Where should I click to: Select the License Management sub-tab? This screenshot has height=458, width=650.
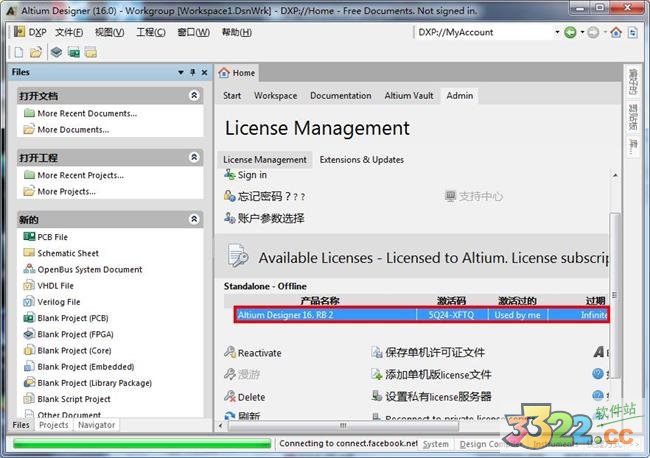click(265, 160)
